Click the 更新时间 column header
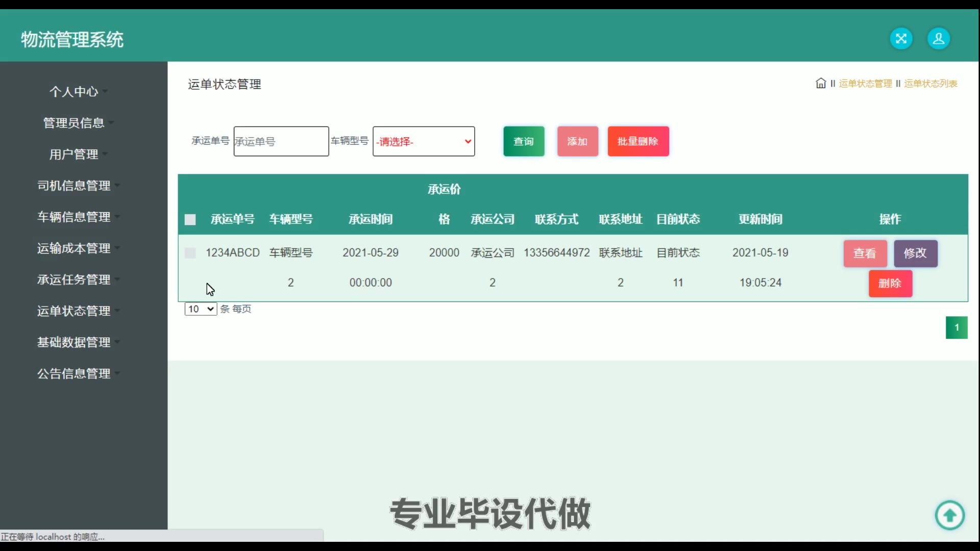Viewport: 980px width, 551px height. [761, 219]
